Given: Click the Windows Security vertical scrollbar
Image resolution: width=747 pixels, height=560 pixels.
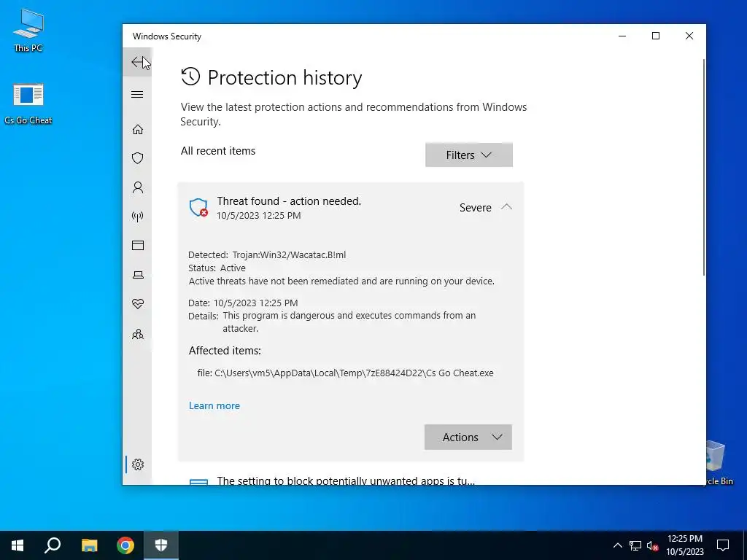Looking at the screenshot, I should click(704, 167).
